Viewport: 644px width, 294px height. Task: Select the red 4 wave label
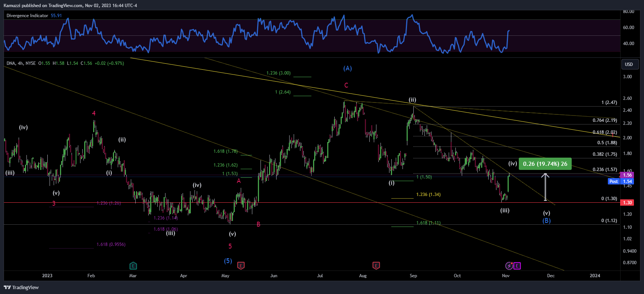94,113
